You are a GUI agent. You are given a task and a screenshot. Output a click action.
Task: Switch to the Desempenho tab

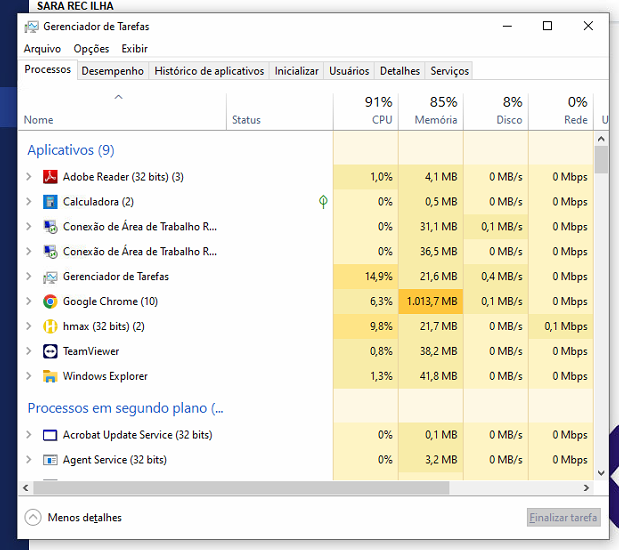(x=113, y=71)
